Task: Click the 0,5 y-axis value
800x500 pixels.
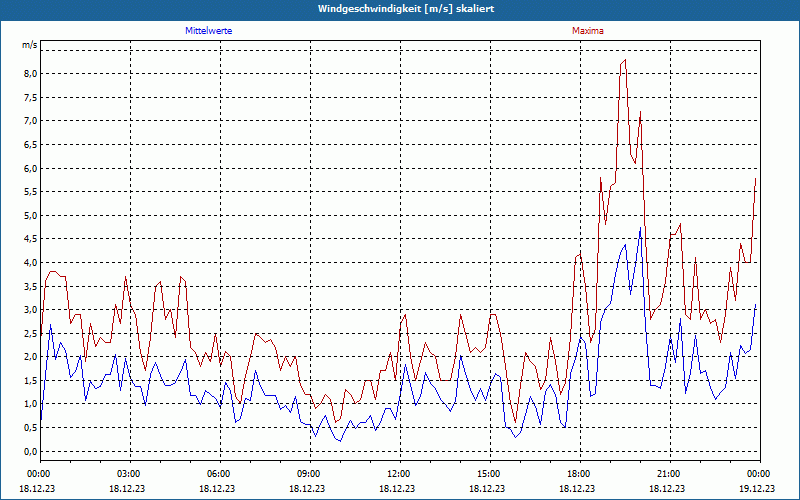Action: 31,428
